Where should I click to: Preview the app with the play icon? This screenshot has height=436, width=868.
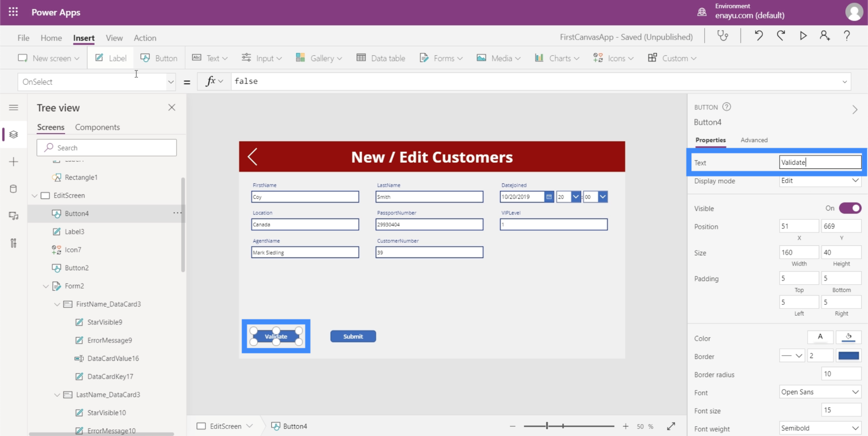click(803, 36)
